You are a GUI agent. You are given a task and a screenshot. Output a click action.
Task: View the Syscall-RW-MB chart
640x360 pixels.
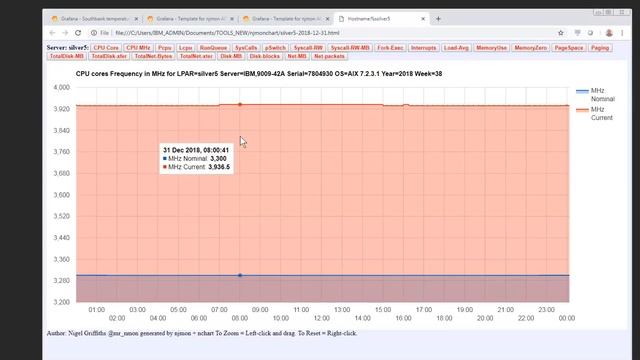click(350, 48)
